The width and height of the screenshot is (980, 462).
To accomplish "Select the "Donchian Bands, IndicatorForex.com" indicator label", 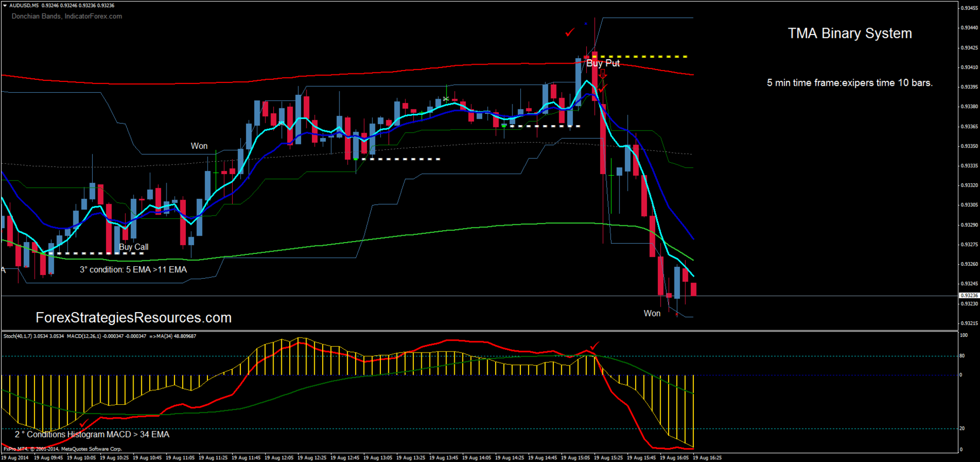I will [x=67, y=16].
